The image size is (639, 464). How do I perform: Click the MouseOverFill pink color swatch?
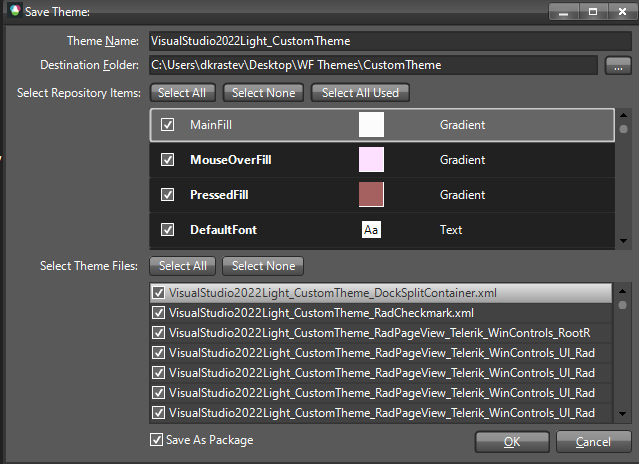pos(371,160)
